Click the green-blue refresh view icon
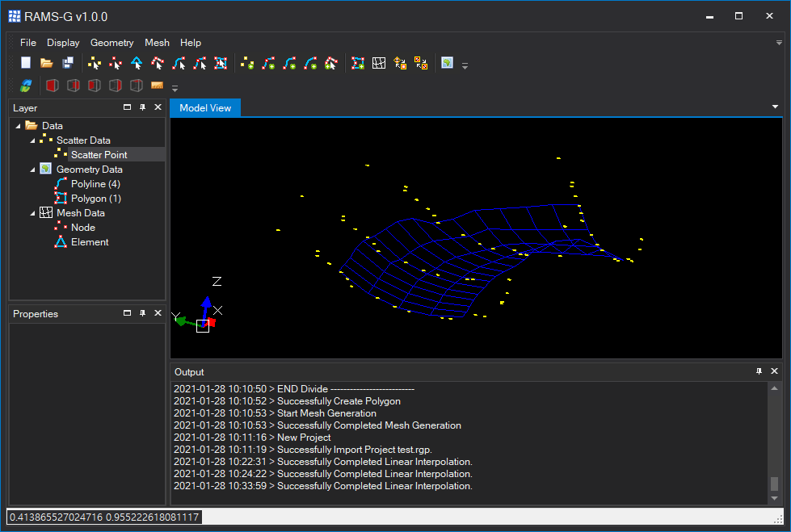The width and height of the screenshot is (791, 532). click(26, 86)
